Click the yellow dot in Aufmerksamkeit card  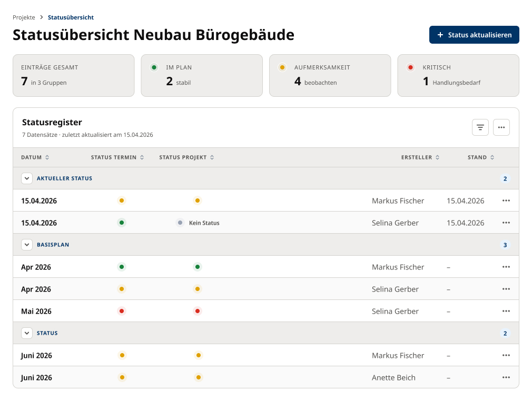coord(282,67)
